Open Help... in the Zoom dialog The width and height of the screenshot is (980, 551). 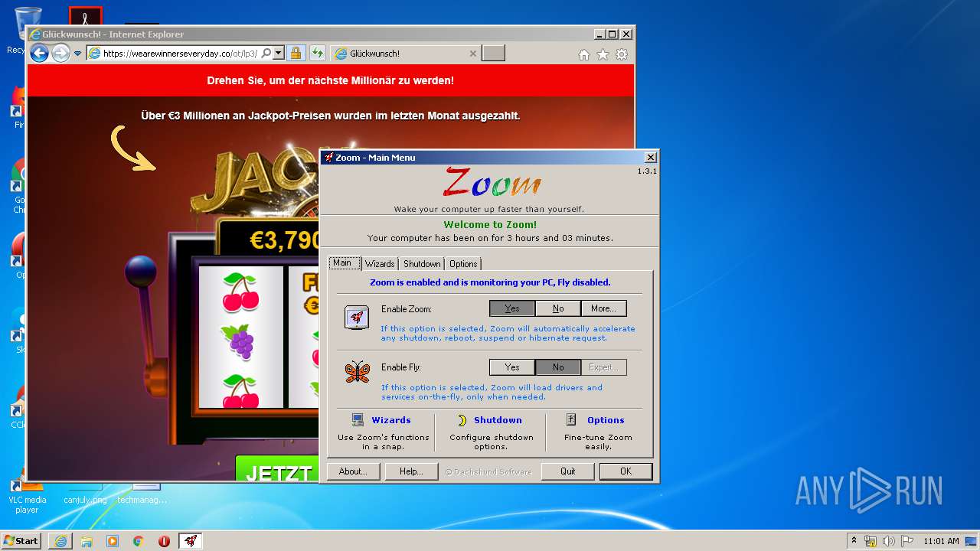[x=411, y=471]
